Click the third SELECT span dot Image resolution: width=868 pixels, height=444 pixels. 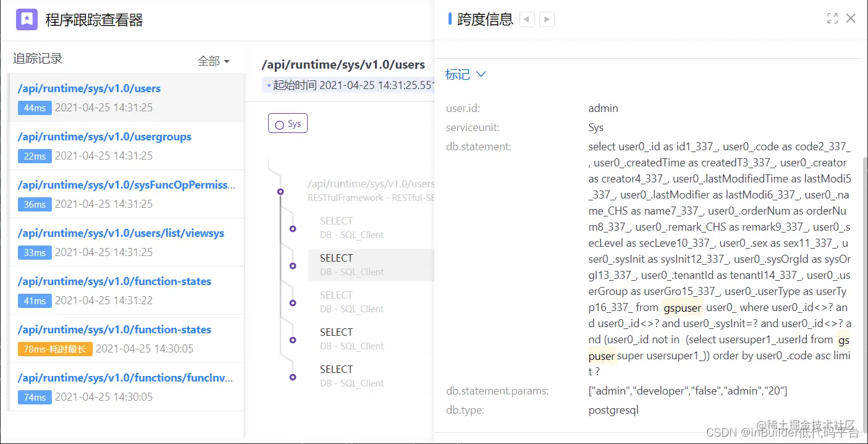click(x=293, y=303)
